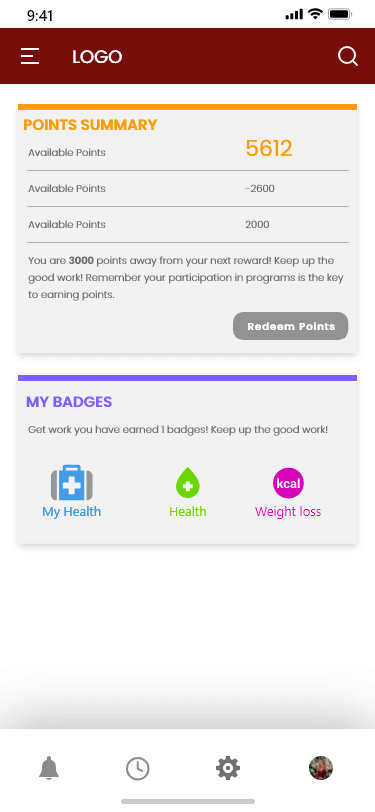Tap the Weight loss label
Viewport: 375px width, 812px height.
click(x=288, y=512)
